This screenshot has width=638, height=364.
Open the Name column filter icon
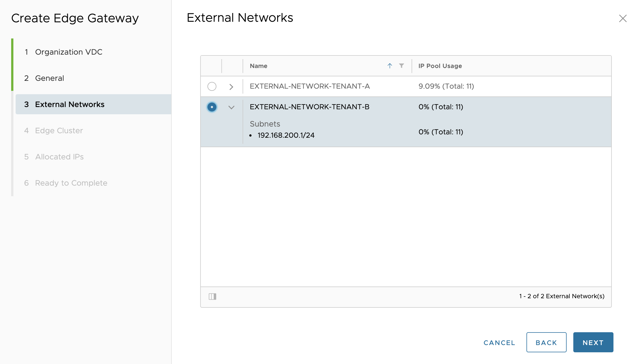point(401,66)
